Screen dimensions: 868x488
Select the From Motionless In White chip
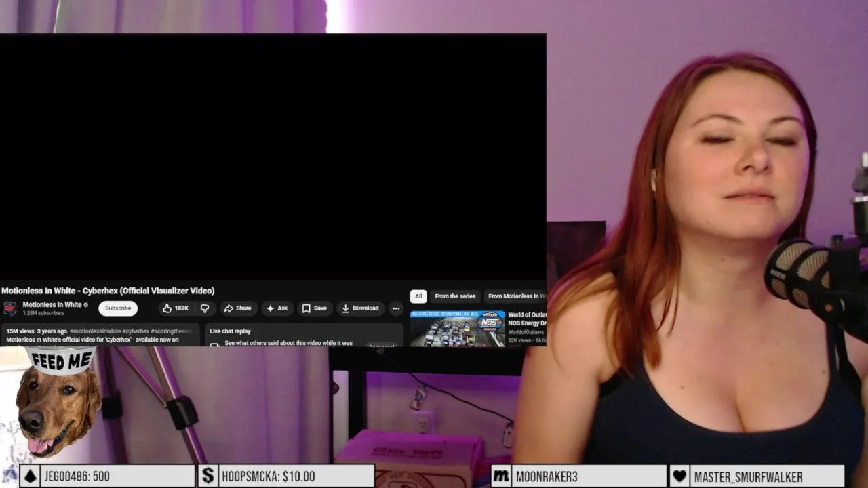(x=516, y=296)
